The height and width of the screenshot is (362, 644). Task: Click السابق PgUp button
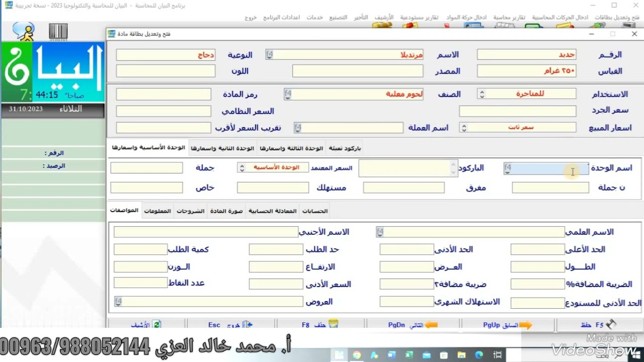(x=508, y=325)
